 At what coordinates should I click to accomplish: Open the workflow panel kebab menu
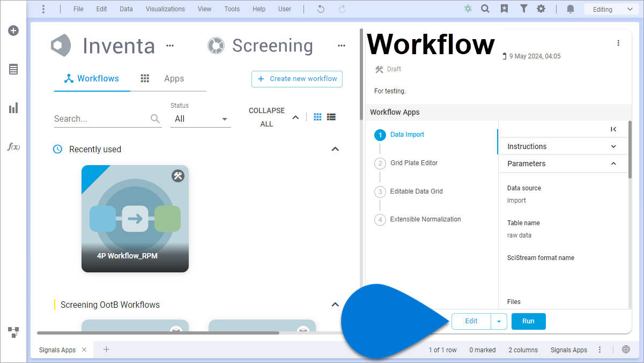pos(618,43)
